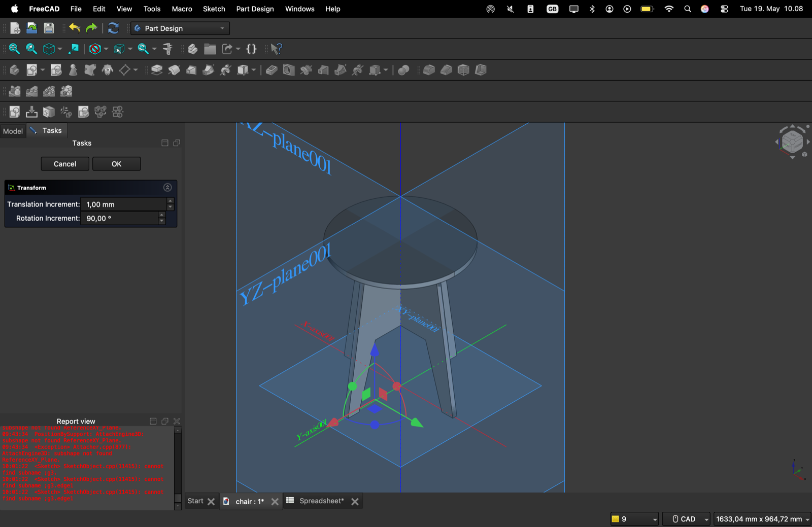This screenshot has height=527, width=812.
Task: Select the Pocket tool
Action: tap(272, 70)
